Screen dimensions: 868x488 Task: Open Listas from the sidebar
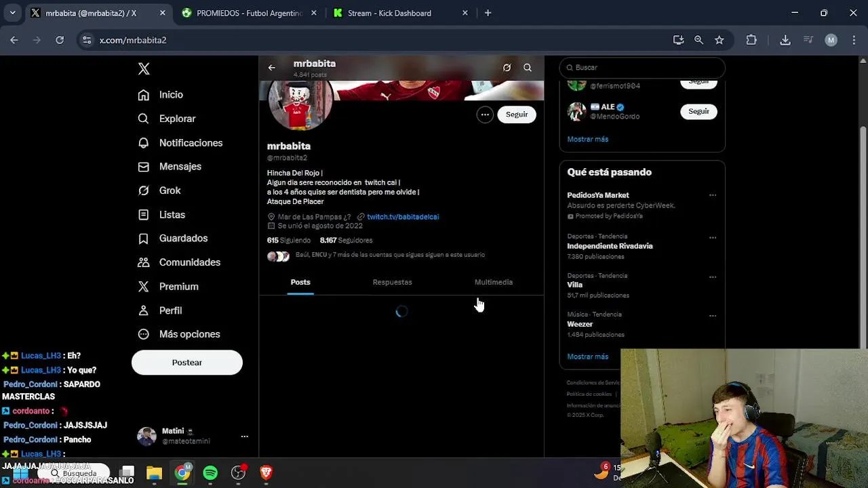(161, 215)
